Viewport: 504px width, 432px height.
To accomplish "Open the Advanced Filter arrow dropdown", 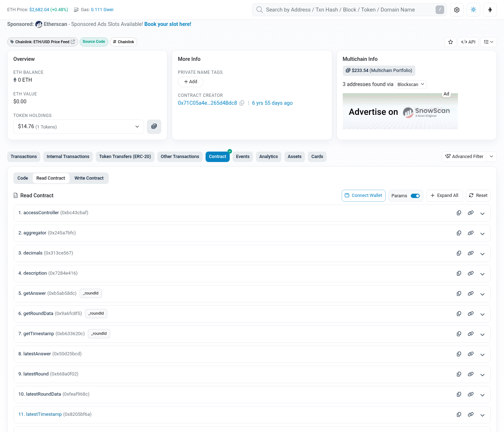I will tap(491, 157).
